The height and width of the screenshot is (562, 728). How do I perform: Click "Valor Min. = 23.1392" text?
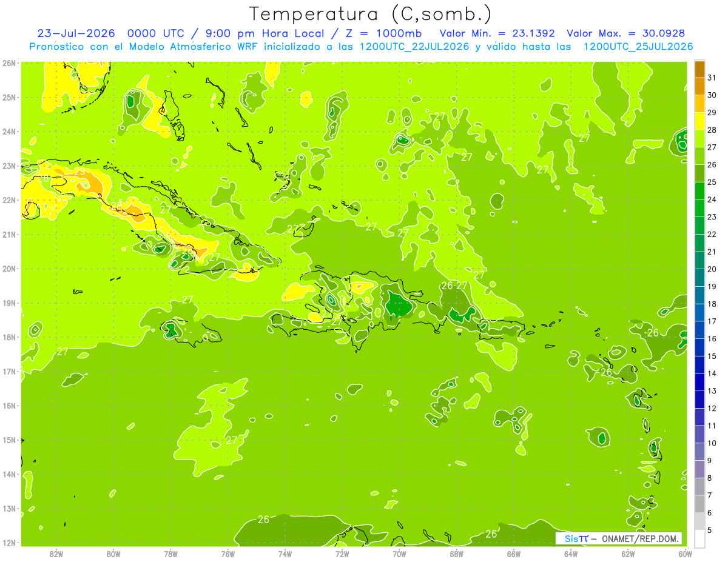pyautogui.click(x=497, y=33)
